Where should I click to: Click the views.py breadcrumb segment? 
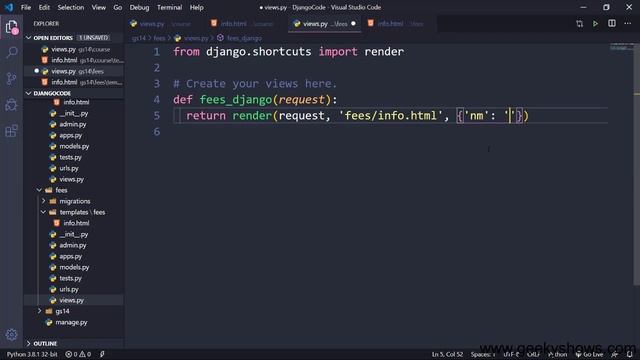(x=196, y=38)
